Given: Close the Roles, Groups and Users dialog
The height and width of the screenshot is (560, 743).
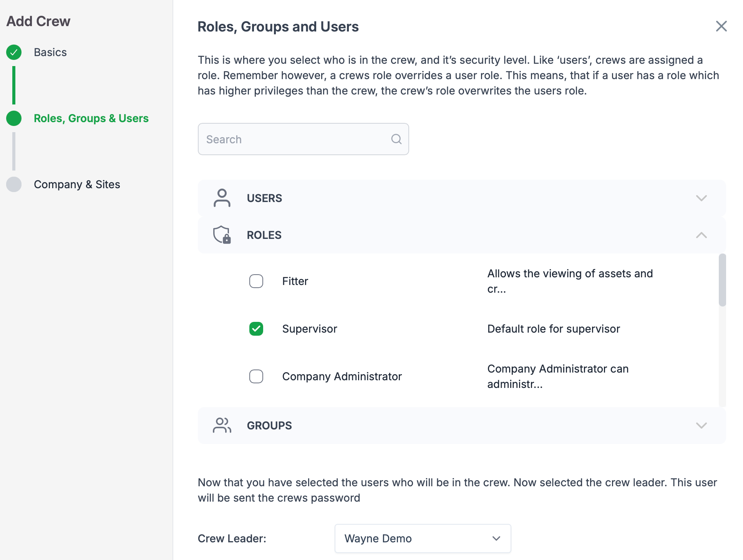Looking at the screenshot, I should pyautogui.click(x=721, y=26).
